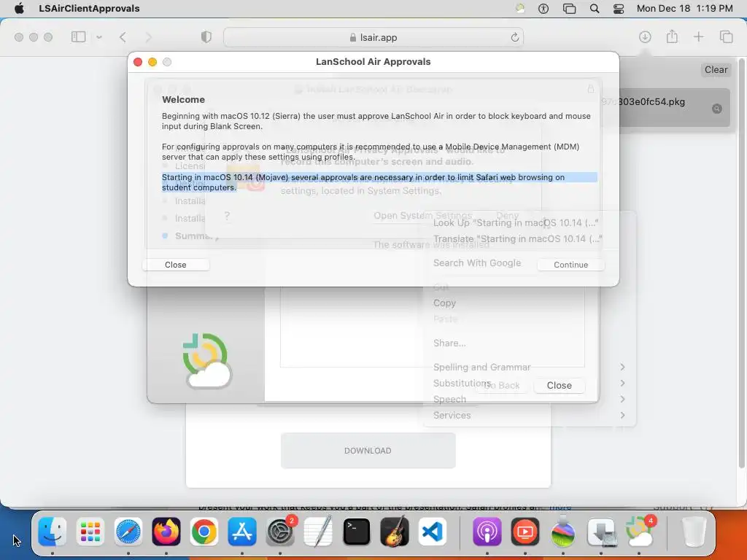Toggle the Safari sidebar

point(78,36)
